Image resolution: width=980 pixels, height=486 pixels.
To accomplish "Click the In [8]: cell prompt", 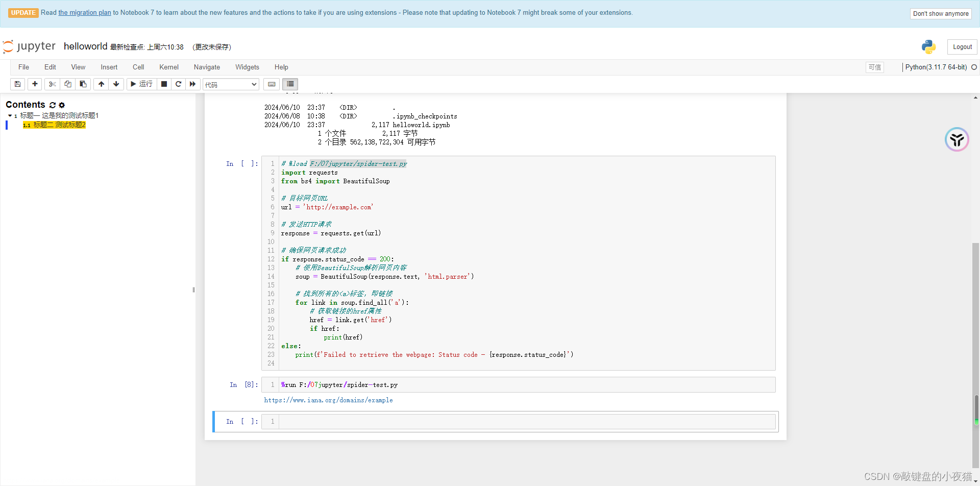I will 243,385.
